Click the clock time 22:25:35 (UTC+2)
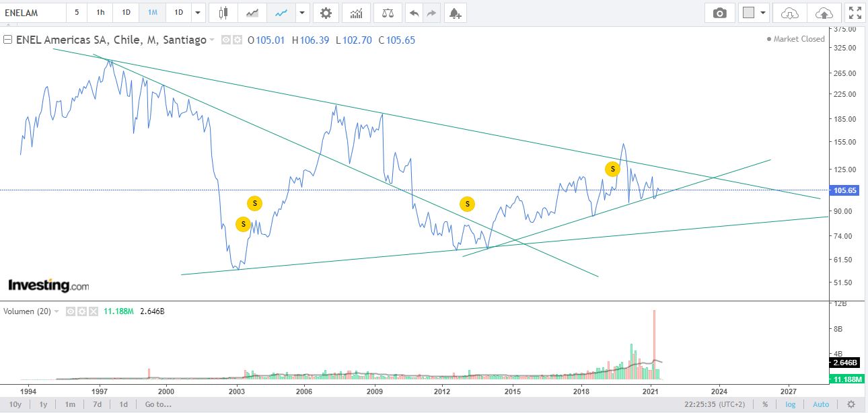 [x=715, y=404]
